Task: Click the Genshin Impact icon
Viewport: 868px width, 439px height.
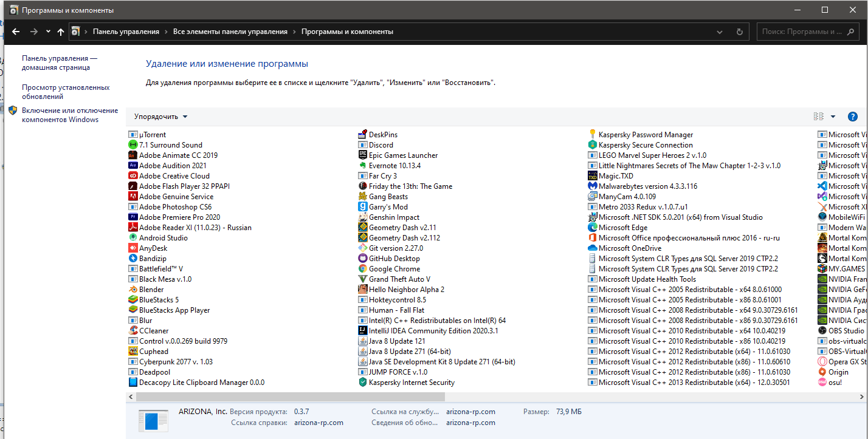Action: (x=363, y=217)
